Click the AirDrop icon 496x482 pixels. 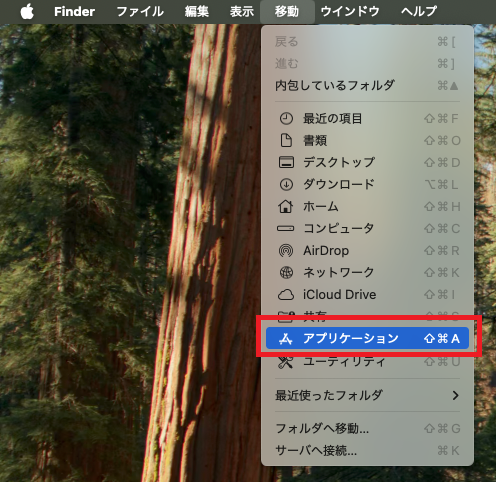pos(286,250)
